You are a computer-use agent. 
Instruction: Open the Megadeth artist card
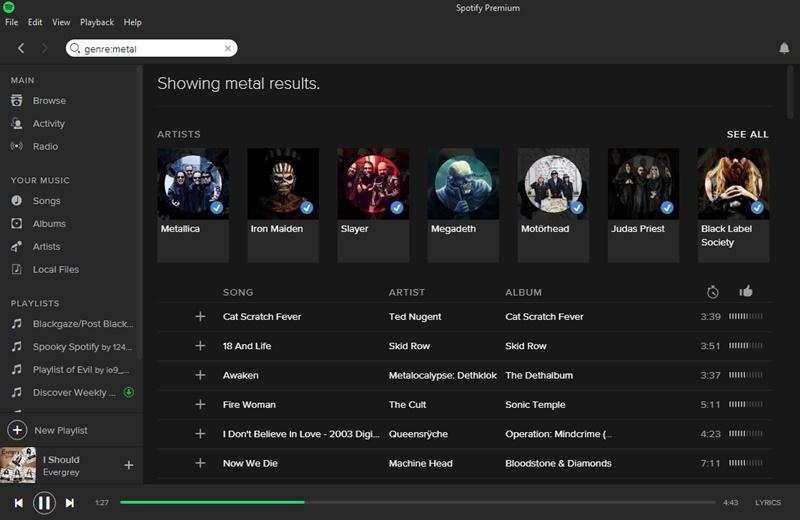click(463, 205)
